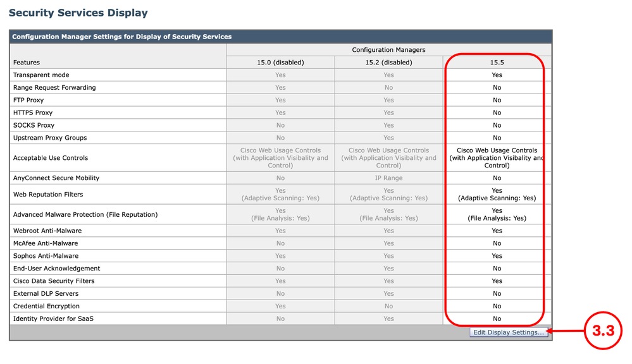Viewport: 632px width, 364px height.
Task: Click the 15.2 value for Range Request Forwarding
Action: [388, 87]
